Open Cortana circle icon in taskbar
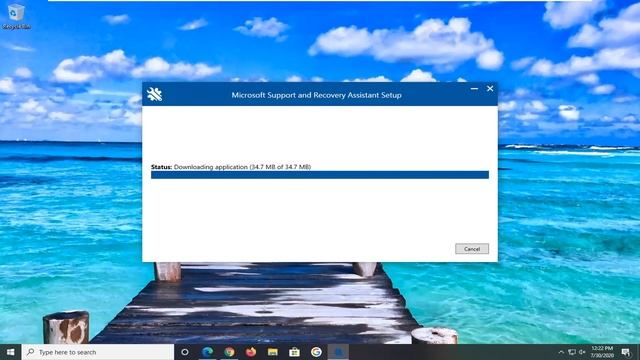 tap(185, 352)
